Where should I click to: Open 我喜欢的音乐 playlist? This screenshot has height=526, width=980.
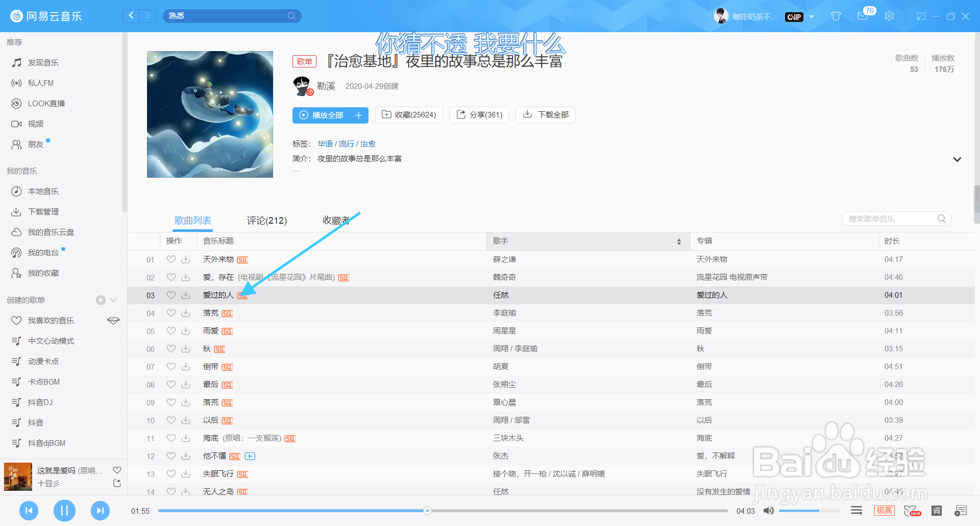pos(51,320)
